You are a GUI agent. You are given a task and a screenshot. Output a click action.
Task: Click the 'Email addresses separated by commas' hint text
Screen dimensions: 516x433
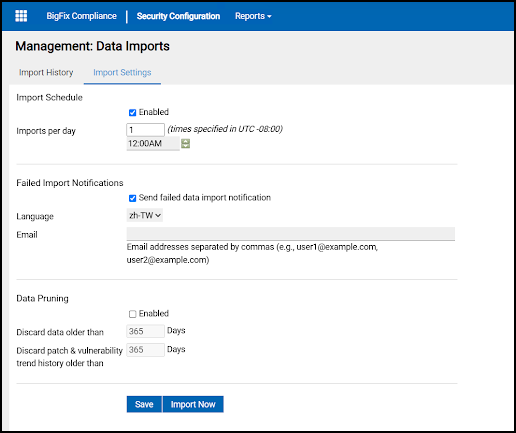pyautogui.click(x=252, y=253)
